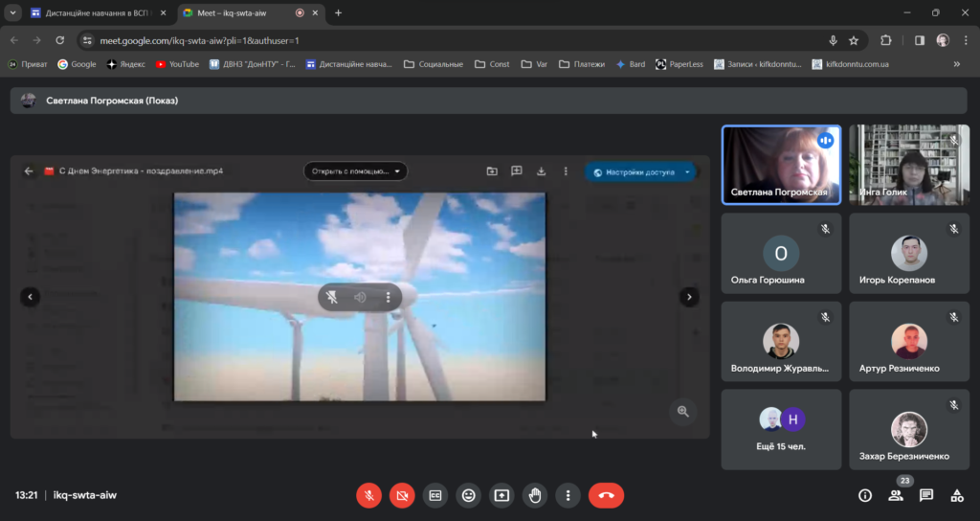Raise hand in the meeting

tap(534, 495)
